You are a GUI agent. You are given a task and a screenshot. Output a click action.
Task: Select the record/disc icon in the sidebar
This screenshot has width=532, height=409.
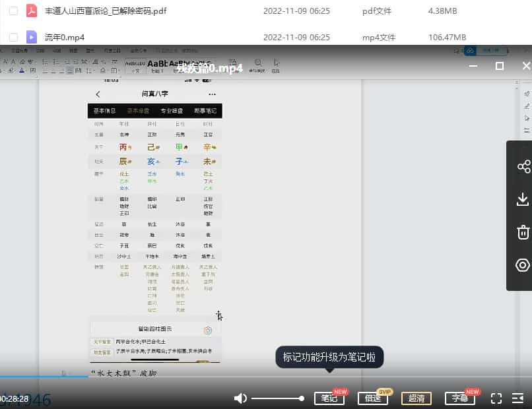tap(523, 265)
